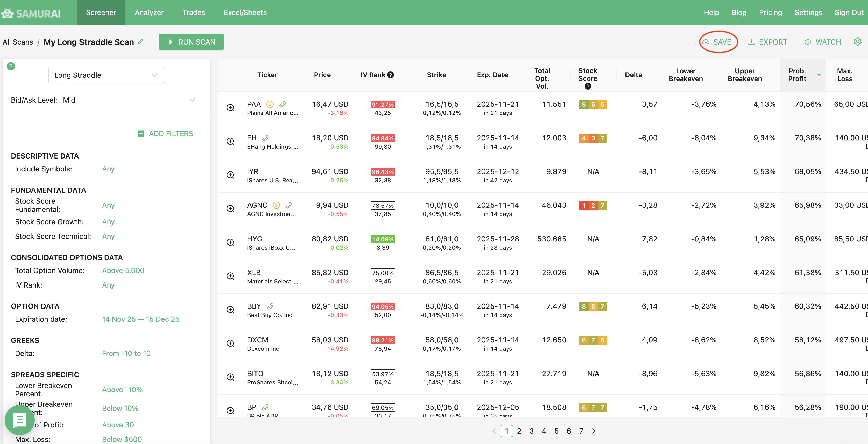
Task: Expand the Bid/Ask Level selector
Action: 192,100
